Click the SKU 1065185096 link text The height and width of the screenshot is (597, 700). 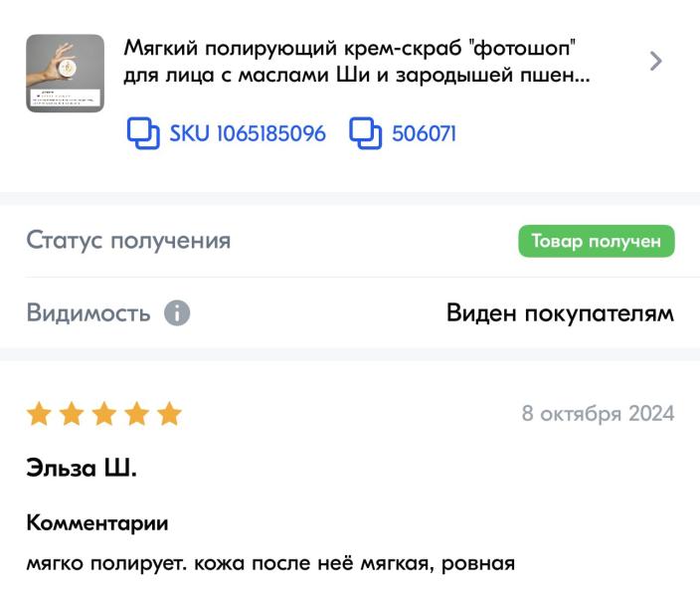247,133
